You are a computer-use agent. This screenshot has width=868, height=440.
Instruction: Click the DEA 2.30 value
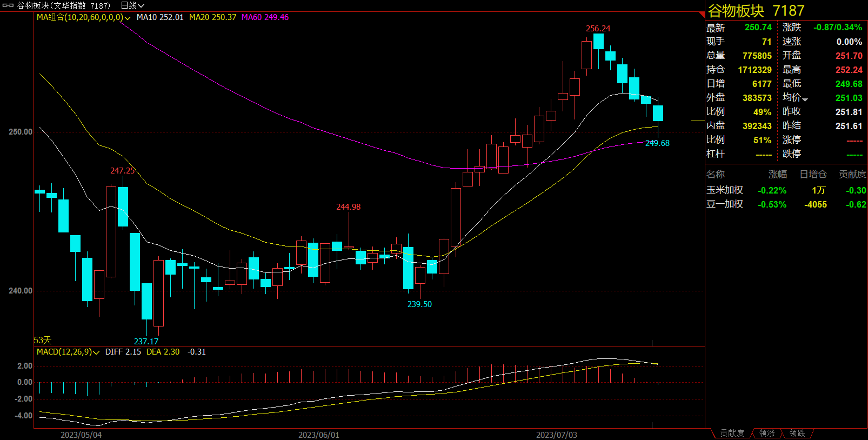tap(163, 352)
